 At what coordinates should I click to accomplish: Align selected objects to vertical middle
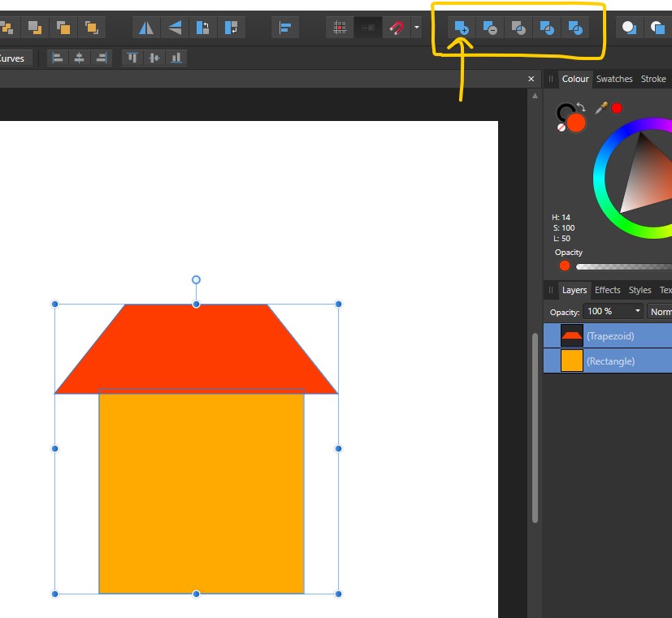[154, 58]
